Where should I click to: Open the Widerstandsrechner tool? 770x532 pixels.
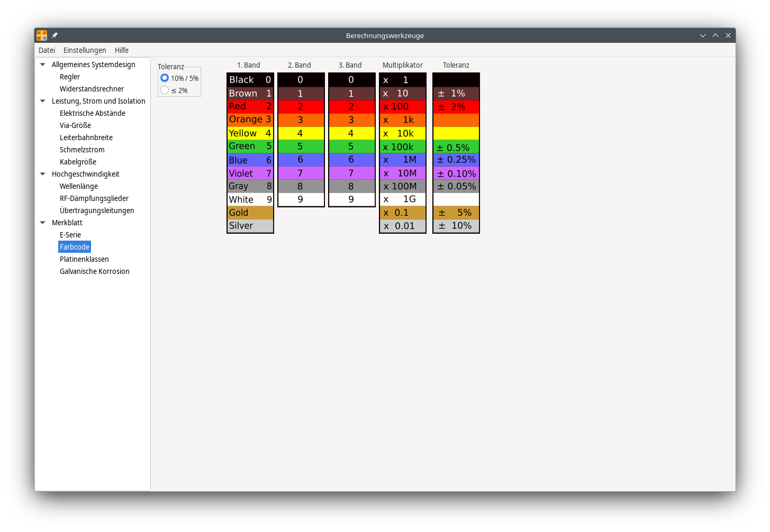[92, 89]
